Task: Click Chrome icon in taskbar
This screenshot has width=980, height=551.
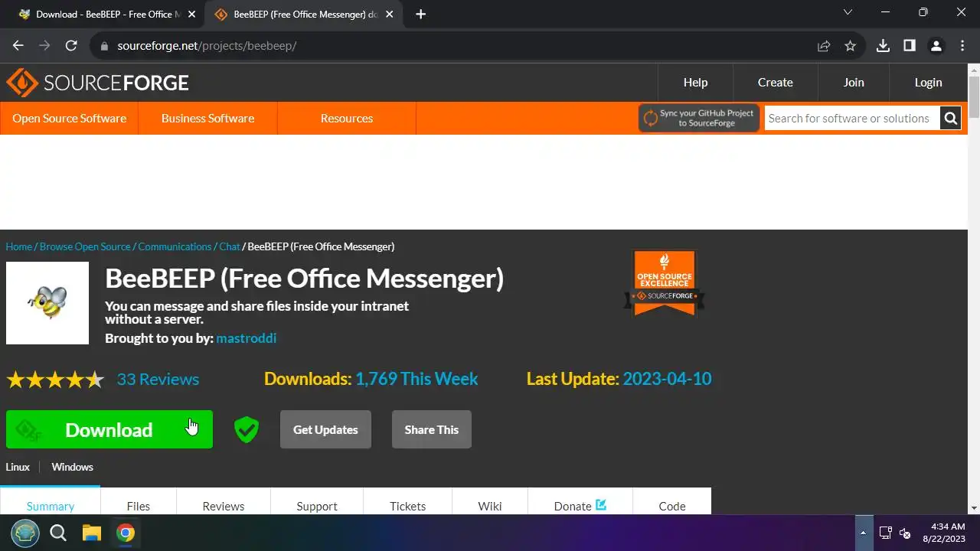Action: click(x=126, y=533)
